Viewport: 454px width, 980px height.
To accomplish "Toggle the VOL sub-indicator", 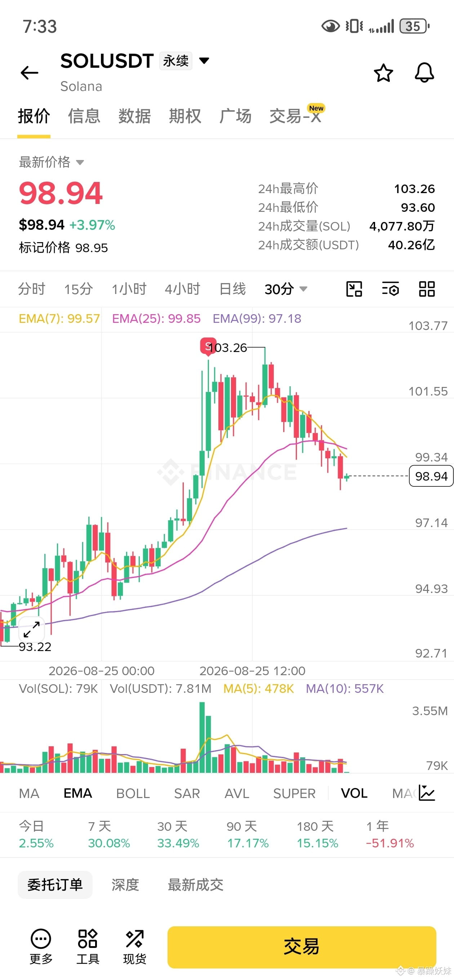I will pyautogui.click(x=354, y=793).
